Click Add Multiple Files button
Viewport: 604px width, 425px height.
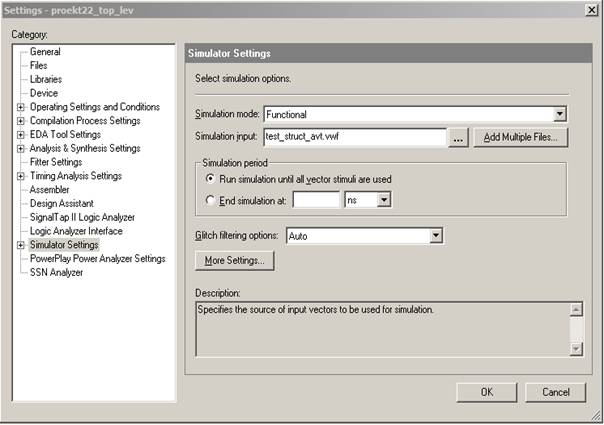(520, 138)
